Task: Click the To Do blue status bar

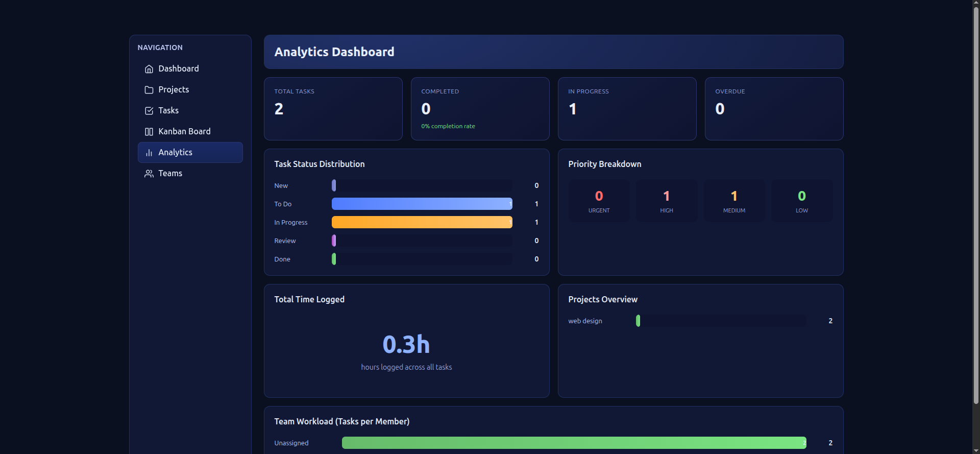Action: coord(422,204)
